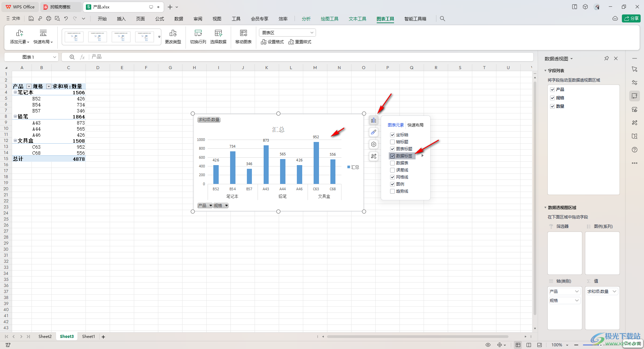Click the eye protection mode icon in status bar
Image resolution: width=644 pixels, height=349 pixels.
click(488, 345)
